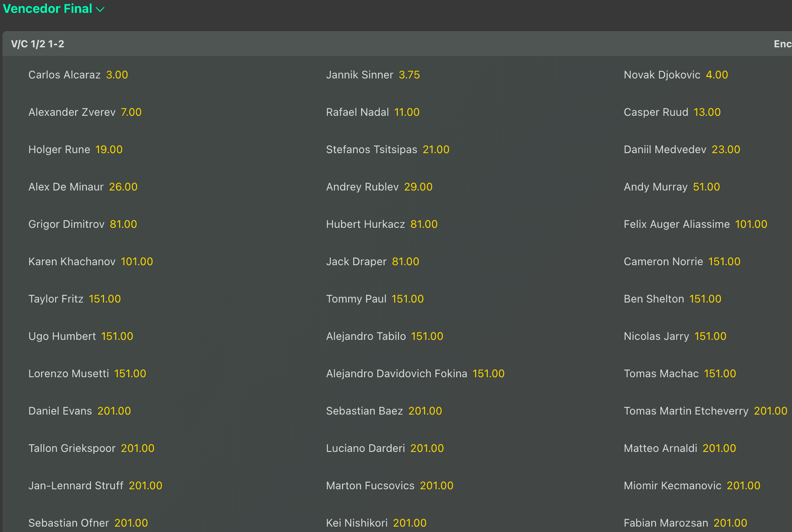Select Jannik Sinner at 3.75

tap(373, 75)
